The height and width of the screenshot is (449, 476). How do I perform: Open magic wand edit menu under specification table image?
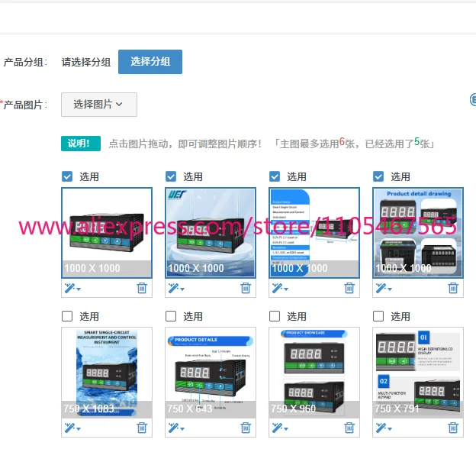coord(280,288)
